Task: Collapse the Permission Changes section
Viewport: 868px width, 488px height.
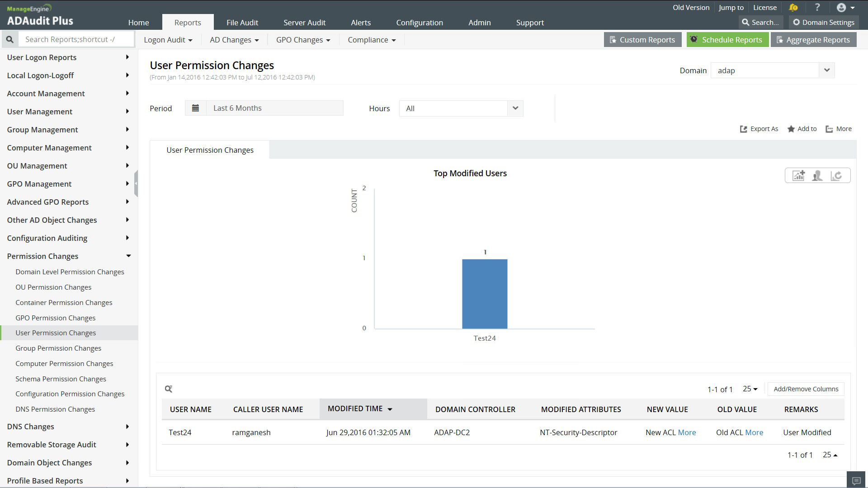Action: coord(128,256)
